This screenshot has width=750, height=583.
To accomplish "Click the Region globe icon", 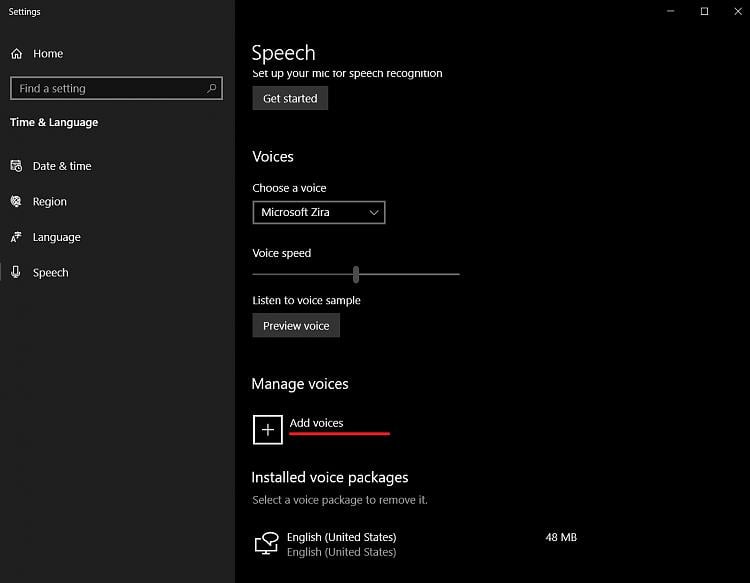I will click(x=16, y=201).
